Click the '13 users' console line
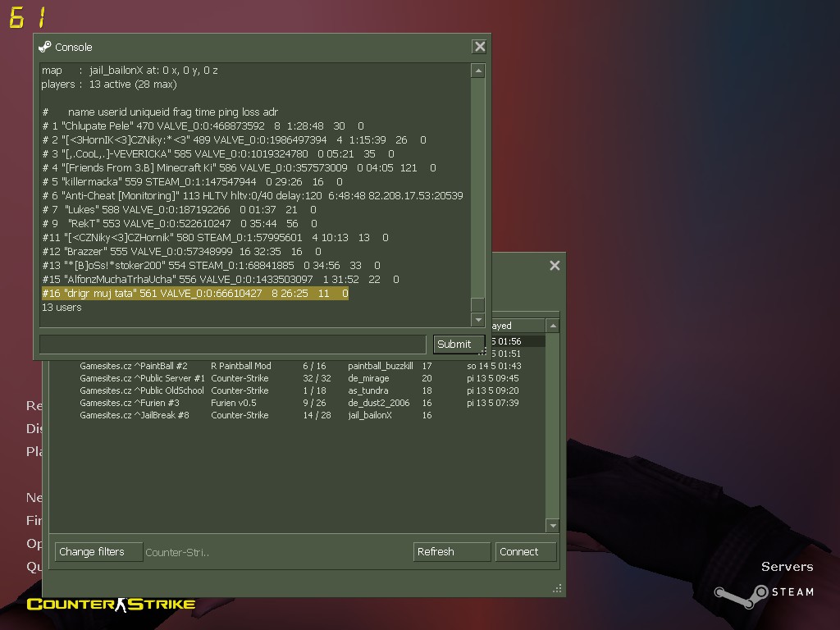This screenshot has height=630, width=840. (x=62, y=308)
